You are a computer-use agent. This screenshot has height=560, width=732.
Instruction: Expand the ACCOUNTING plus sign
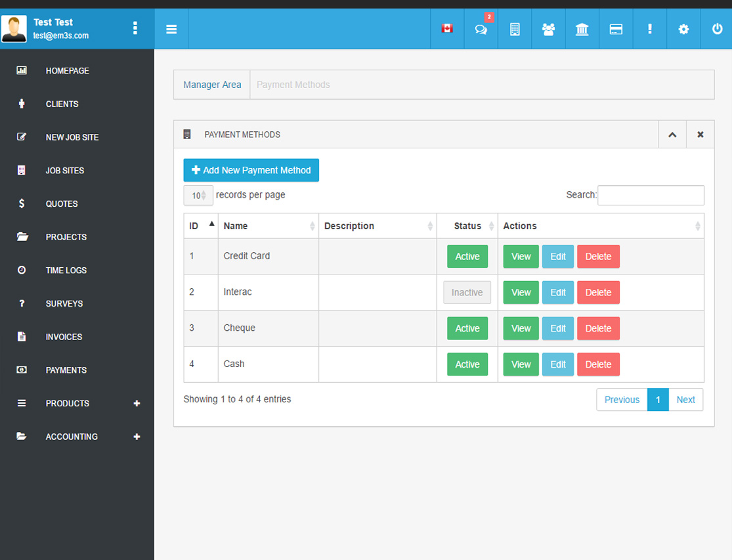pos(137,437)
